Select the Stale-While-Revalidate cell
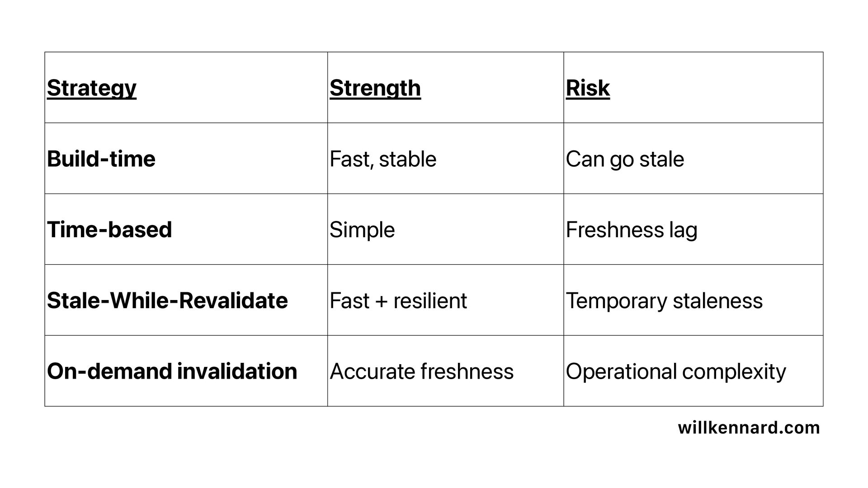Image resolution: width=868 pixels, height=488 pixels. pos(186,300)
